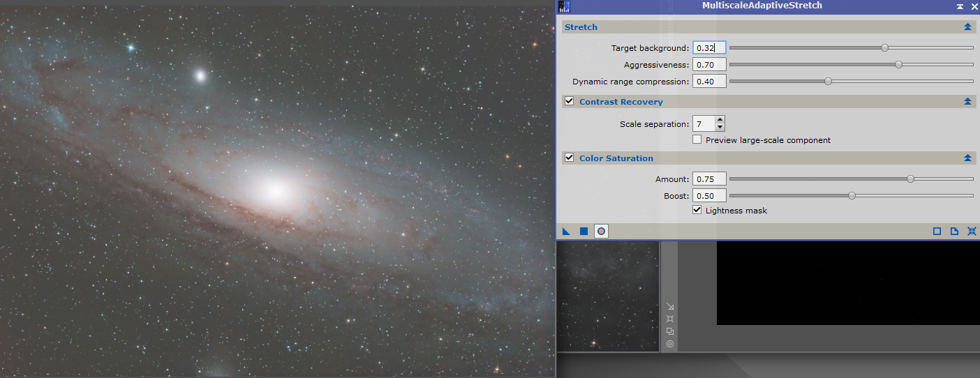Uncheck the Lightness mask option
The width and height of the screenshot is (980, 378).
pyautogui.click(x=697, y=210)
